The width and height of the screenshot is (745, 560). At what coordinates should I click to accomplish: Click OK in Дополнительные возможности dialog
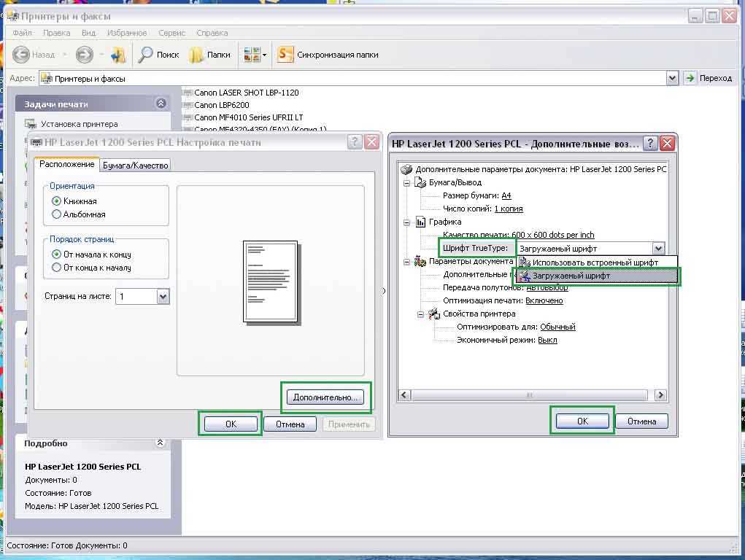[x=582, y=421]
